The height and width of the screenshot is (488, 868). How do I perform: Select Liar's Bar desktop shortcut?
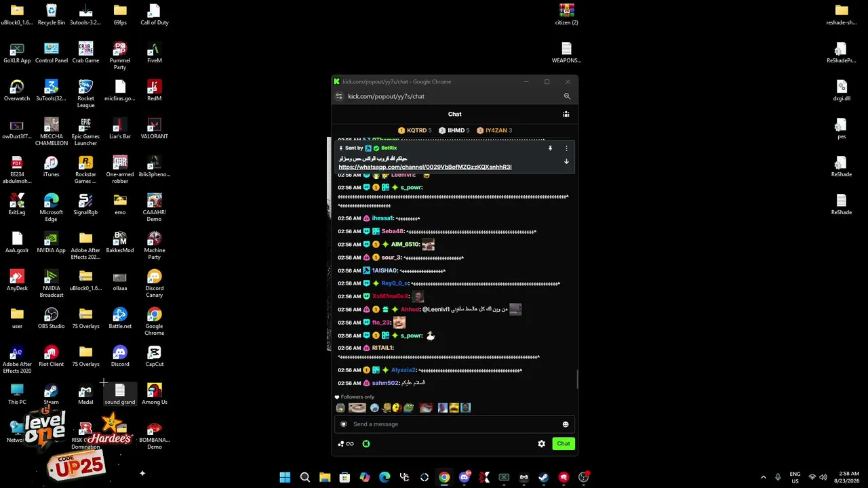(x=120, y=129)
